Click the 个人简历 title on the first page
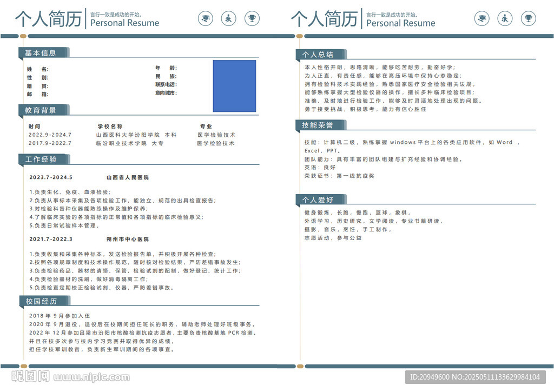The image size is (554, 392). (48, 19)
